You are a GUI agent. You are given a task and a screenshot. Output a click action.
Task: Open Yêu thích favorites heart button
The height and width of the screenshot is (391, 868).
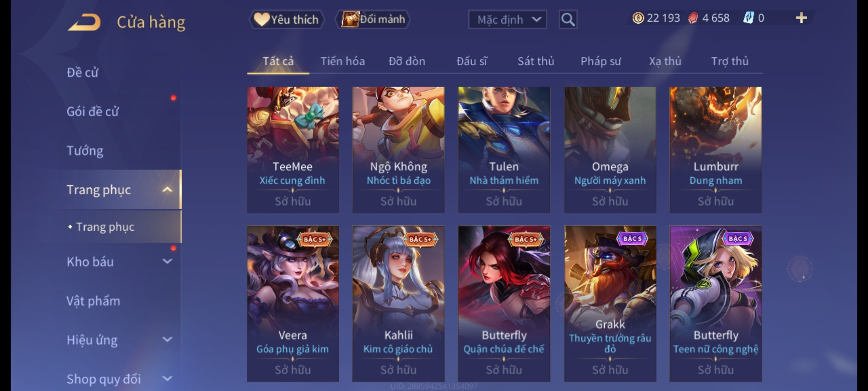pos(287,20)
